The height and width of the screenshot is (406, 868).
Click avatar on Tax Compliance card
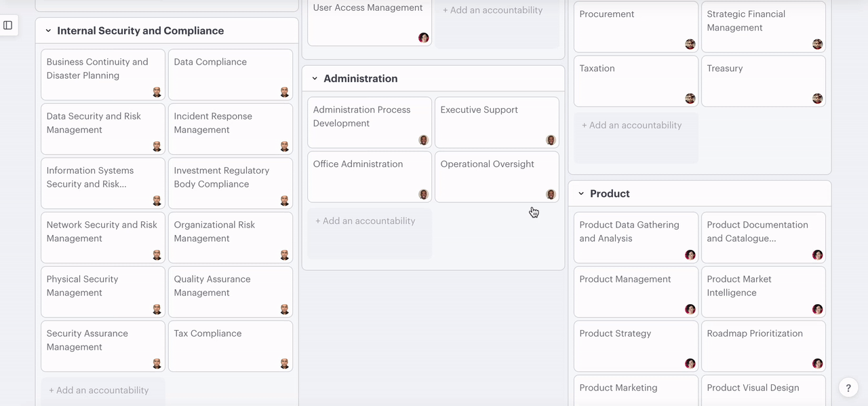click(285, 364)
